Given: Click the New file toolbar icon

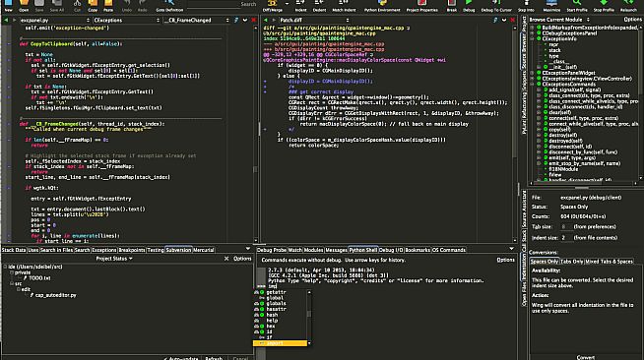Looking at the screenshot, I should tap(8, 4).
